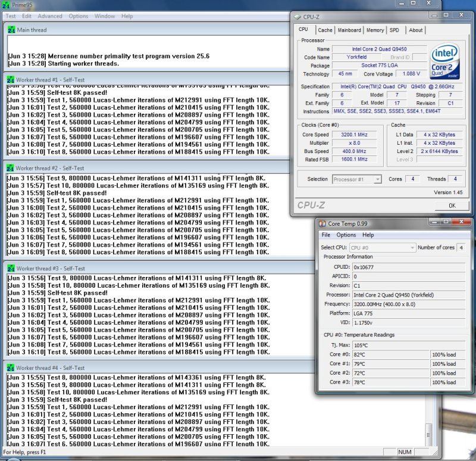Screen dimensions: 476x461
Task: Click the Core #2 temperature reading 72°C
Action: (392, 373)
